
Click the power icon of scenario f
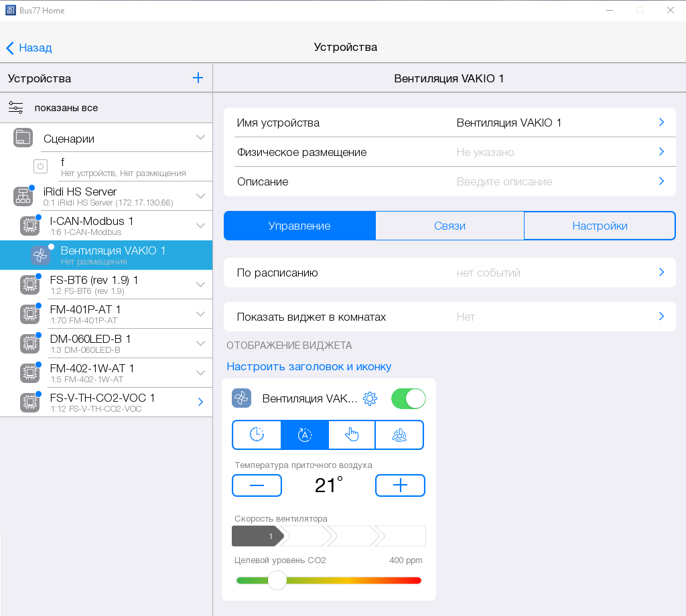[40, 167]
